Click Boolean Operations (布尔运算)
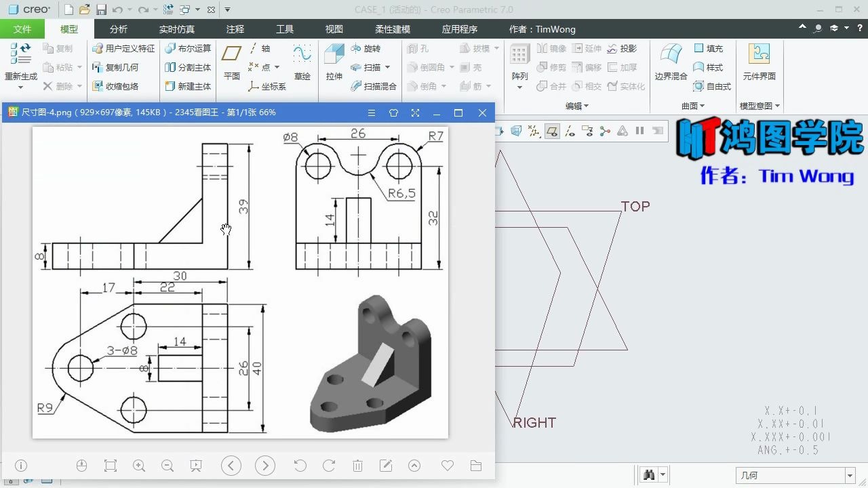The height and width of the screenshot is (488, 868). click(x=188, y=48)
